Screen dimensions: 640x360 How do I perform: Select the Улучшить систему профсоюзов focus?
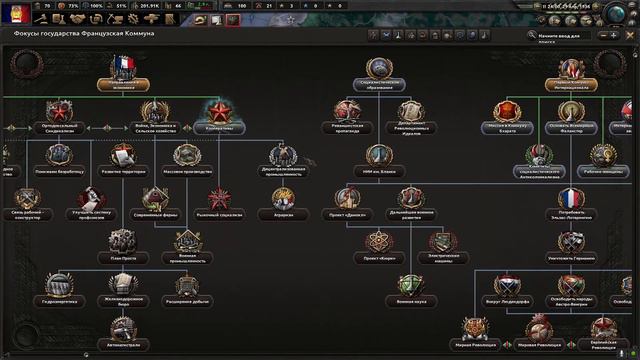[91, 205]
